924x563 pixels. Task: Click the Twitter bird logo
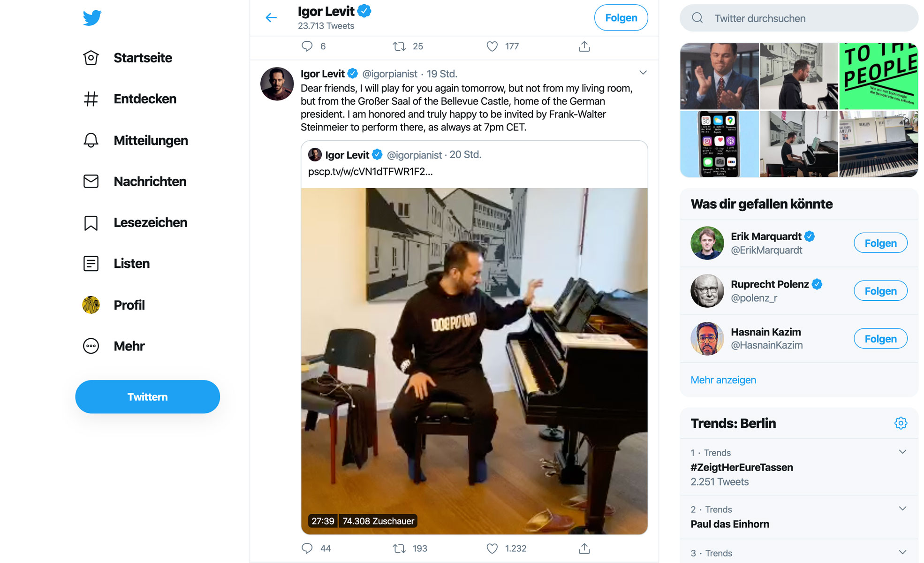92,18
